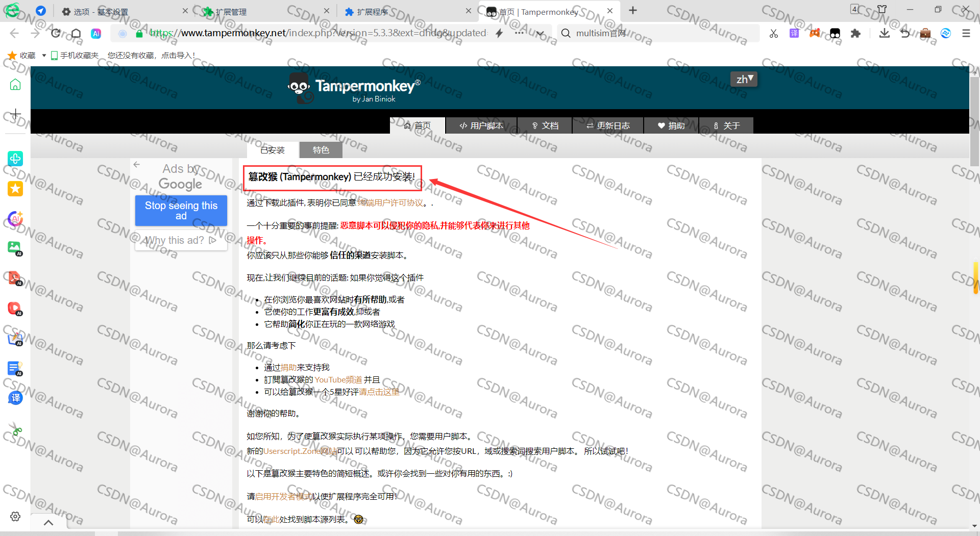The image size is (980, 536).
Task: Click Why this ad? link
Action: tap(181, 240)
